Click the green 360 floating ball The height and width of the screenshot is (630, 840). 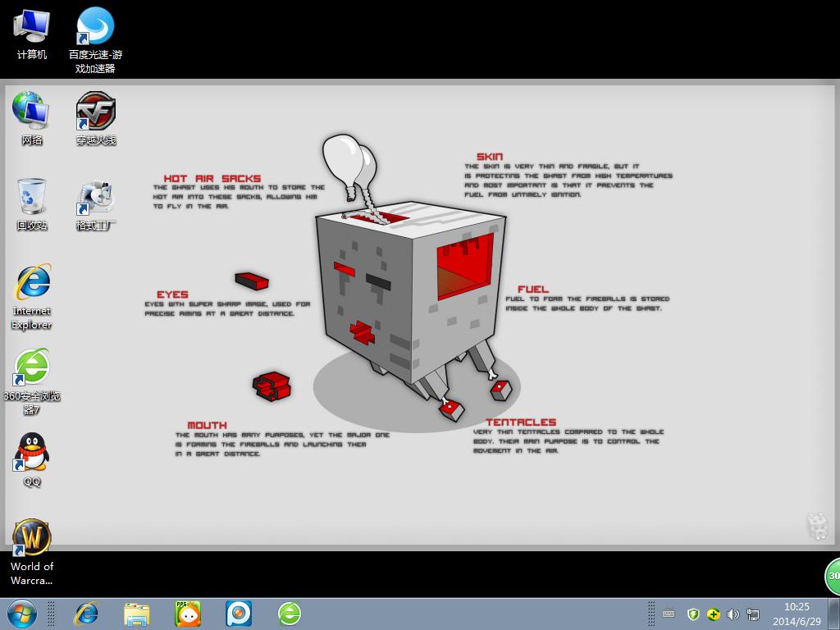[833, 576]
